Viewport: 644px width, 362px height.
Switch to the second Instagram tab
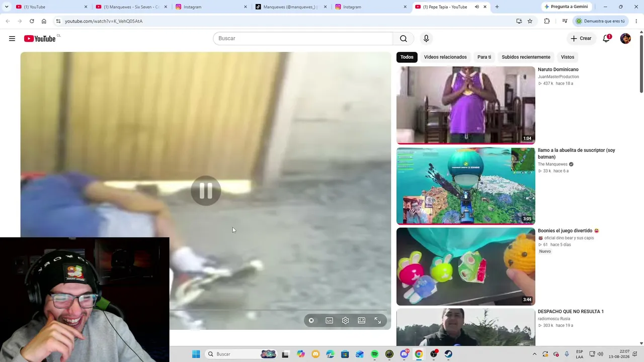[371, 7]
